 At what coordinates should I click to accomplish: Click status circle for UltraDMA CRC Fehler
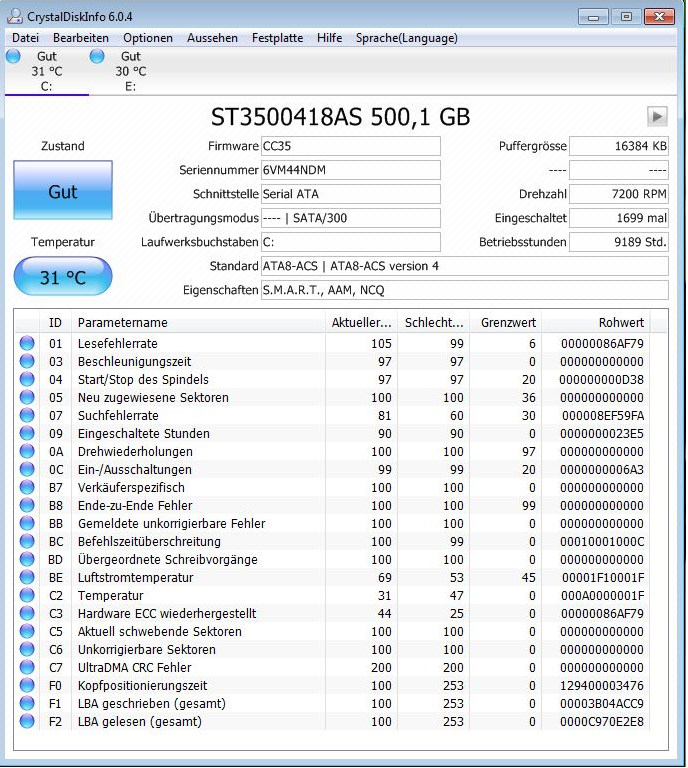27,668
